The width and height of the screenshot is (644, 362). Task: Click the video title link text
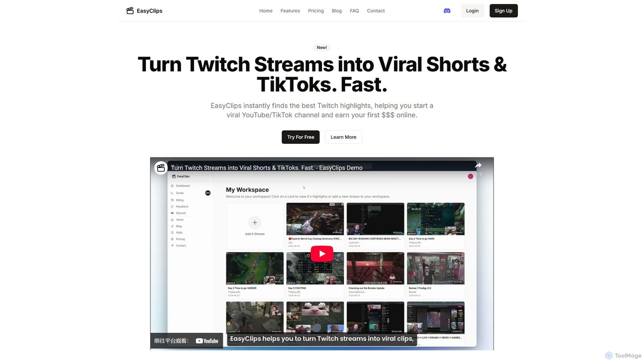point(267,168)
